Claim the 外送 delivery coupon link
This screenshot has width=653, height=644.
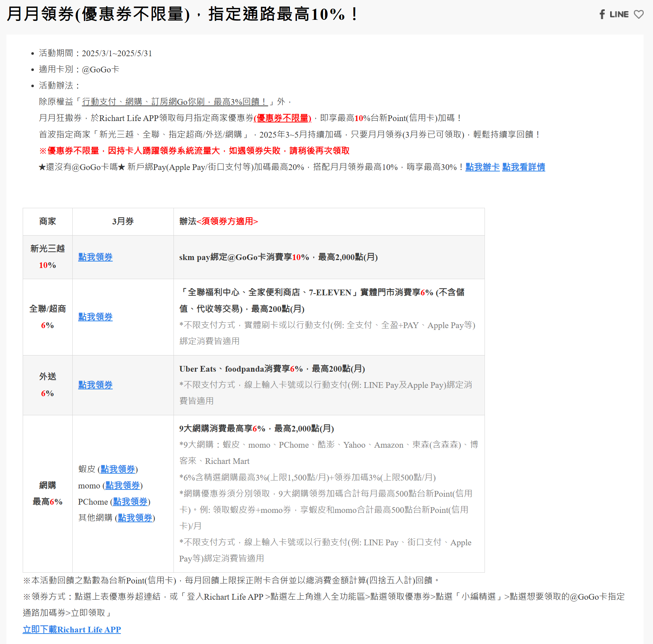pos(95,385)
